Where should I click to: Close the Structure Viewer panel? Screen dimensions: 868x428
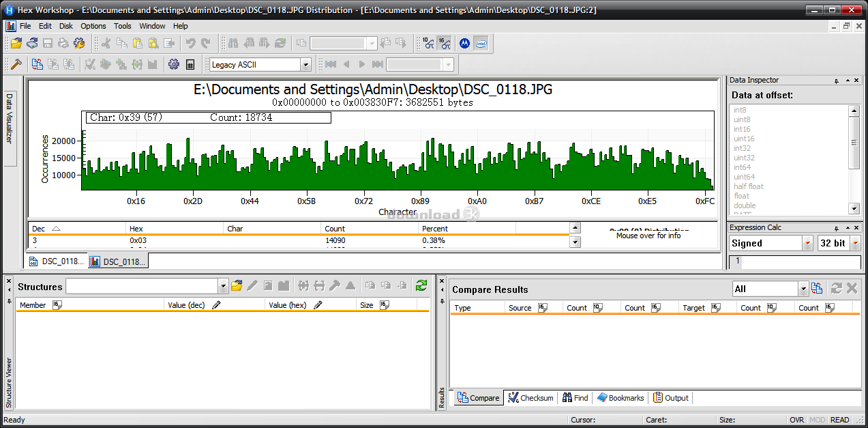(10, 281)
